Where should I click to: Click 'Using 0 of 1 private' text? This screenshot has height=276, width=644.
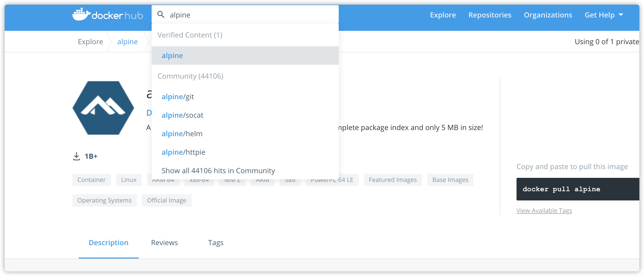pyautogui.click(x=607, y=42)
